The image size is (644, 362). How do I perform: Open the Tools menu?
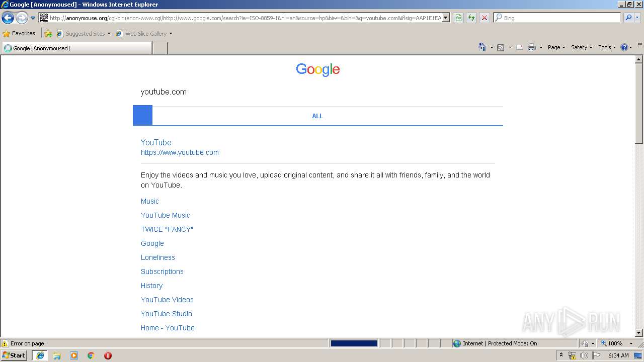607,47
